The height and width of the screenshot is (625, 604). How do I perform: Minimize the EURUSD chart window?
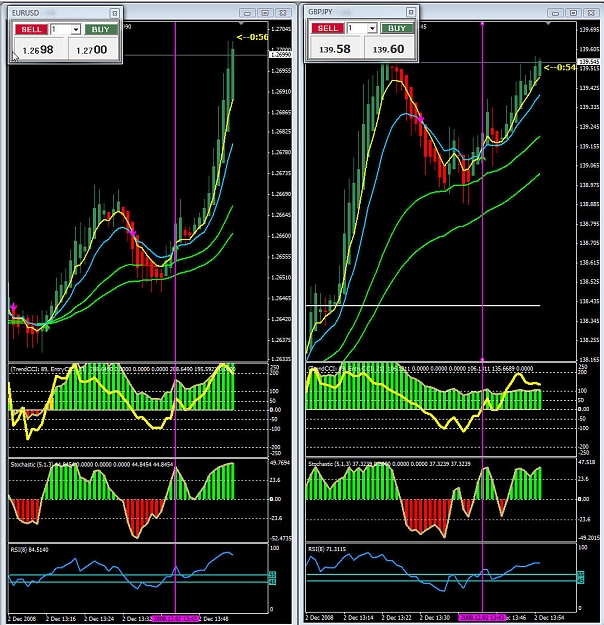(247, 13)
